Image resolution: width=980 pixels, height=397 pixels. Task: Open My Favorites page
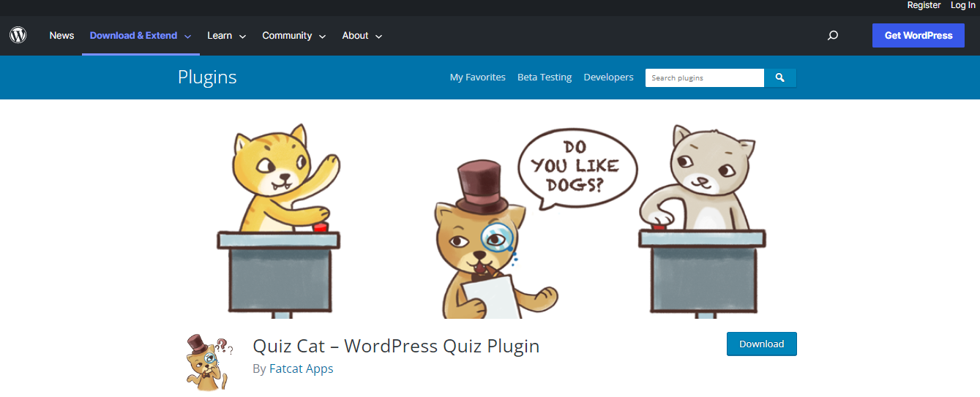(x=477, y=77)
